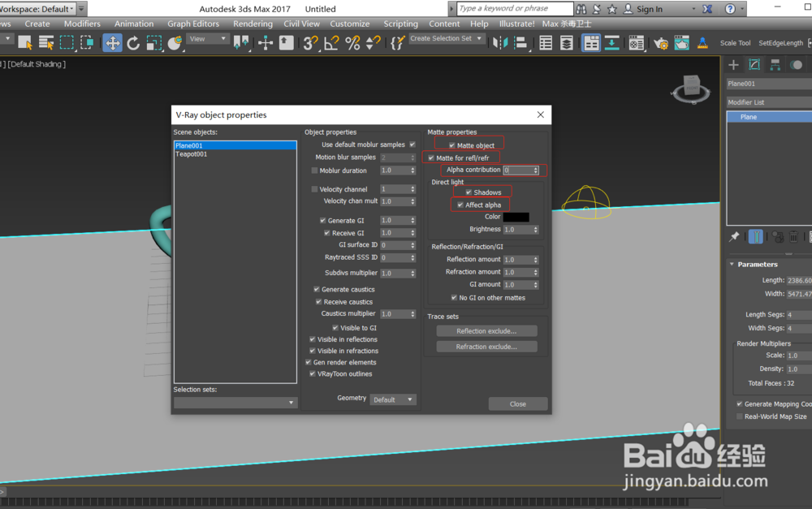
Task: Enable Moblur duration checkbox
Action: click(x=314, y=170)
